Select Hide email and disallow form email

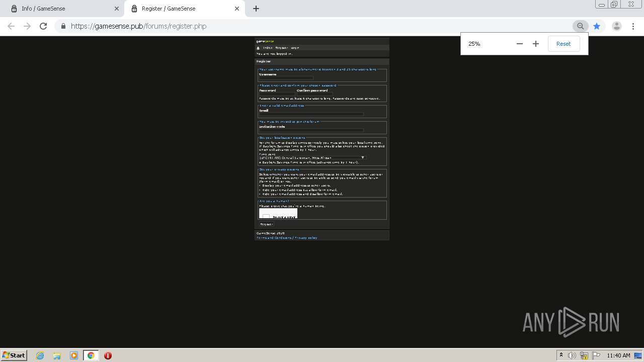[260, 194]
